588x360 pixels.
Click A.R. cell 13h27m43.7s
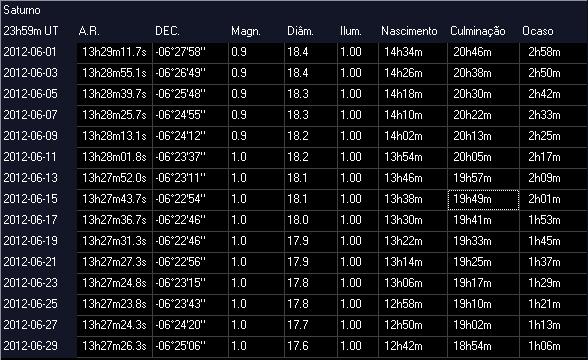[x=114, y=199]
